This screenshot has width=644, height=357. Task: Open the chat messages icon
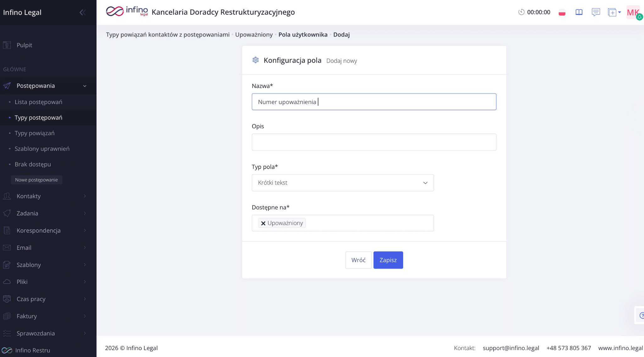click(x=596, y=12)
